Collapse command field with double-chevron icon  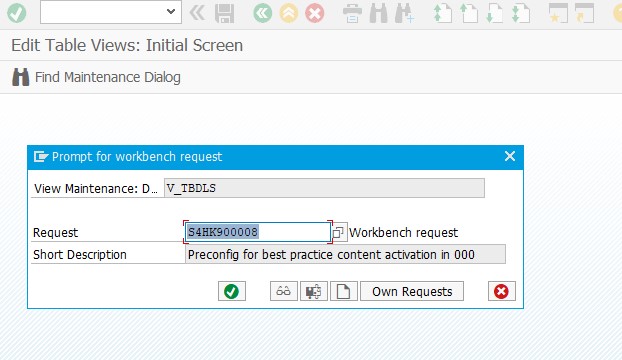[197, 13]
